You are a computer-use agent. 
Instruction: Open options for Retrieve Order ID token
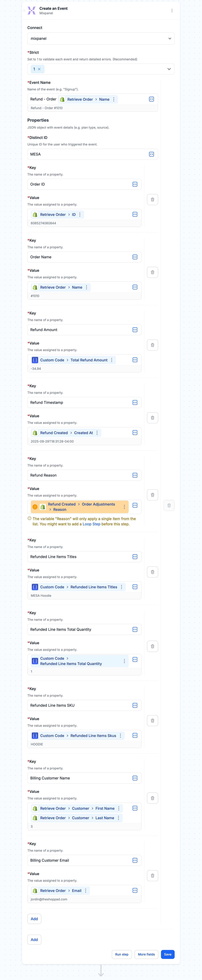80,215
